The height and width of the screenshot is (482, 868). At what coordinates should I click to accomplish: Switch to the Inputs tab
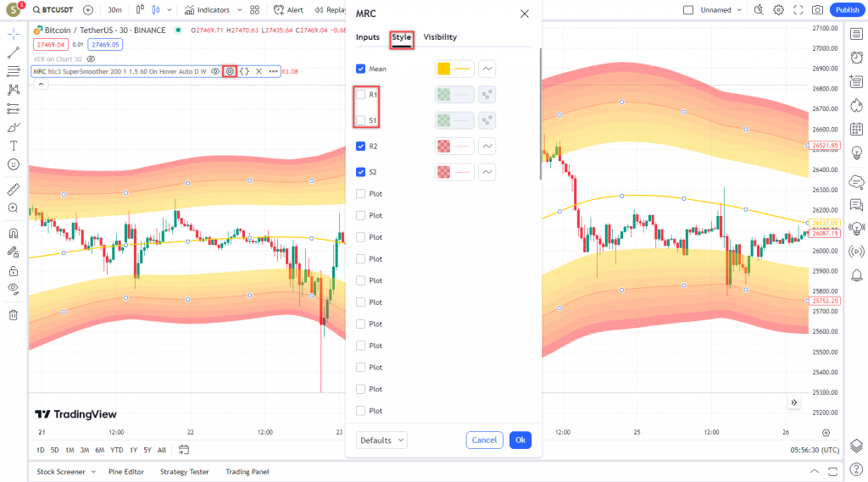point(368,37)
